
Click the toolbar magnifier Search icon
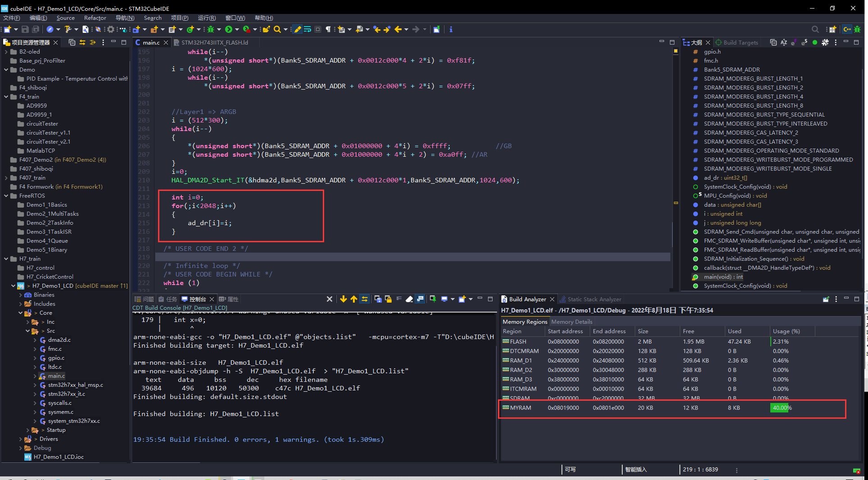[277, 29]
